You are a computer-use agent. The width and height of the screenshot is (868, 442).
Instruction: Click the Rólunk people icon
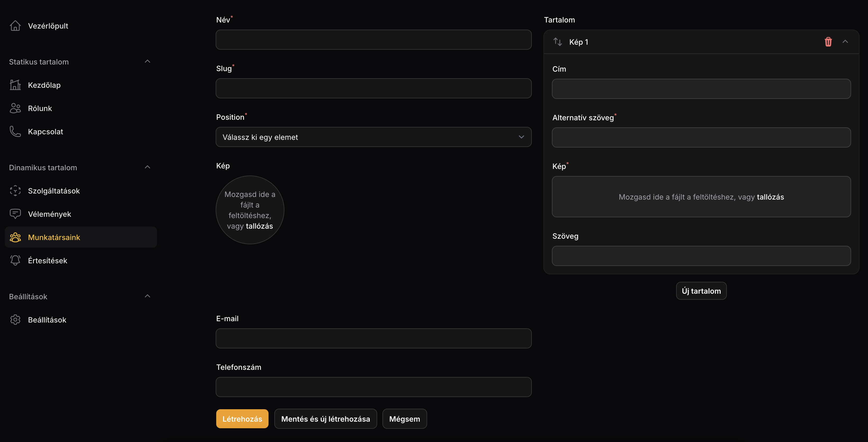click(x=15, y=108)
